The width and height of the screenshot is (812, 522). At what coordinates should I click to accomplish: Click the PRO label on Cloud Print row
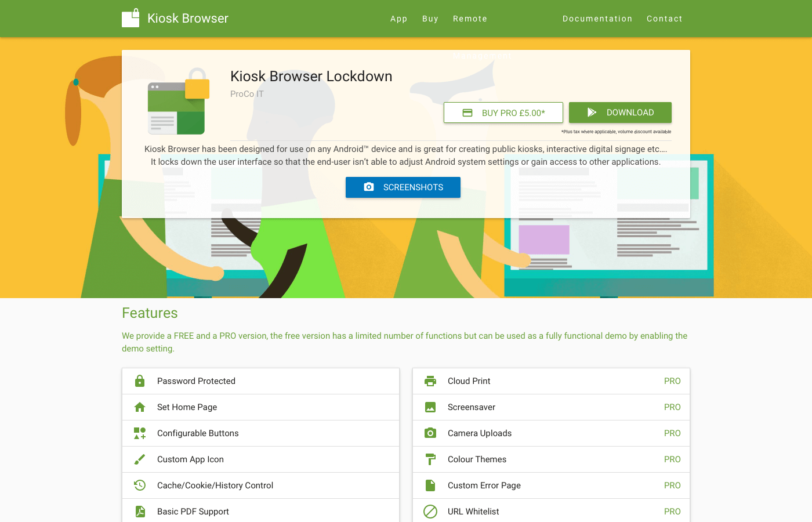tap(672, 381)
